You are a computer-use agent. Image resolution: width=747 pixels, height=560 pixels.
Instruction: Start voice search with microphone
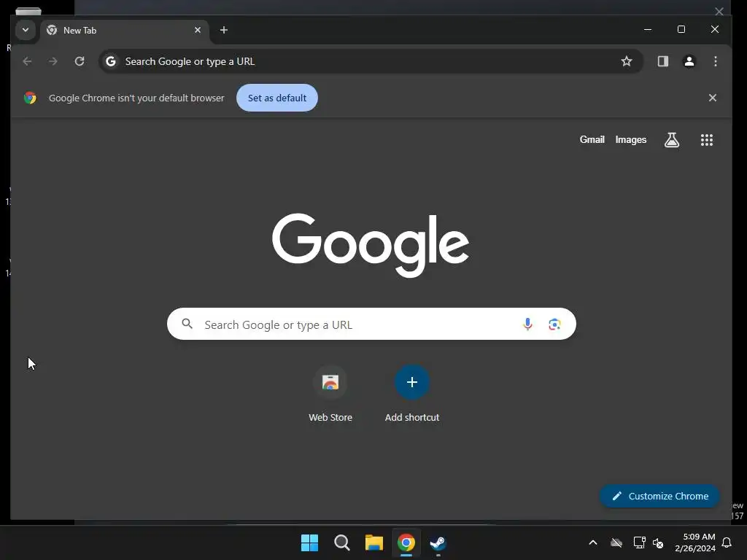click(527, 324)
